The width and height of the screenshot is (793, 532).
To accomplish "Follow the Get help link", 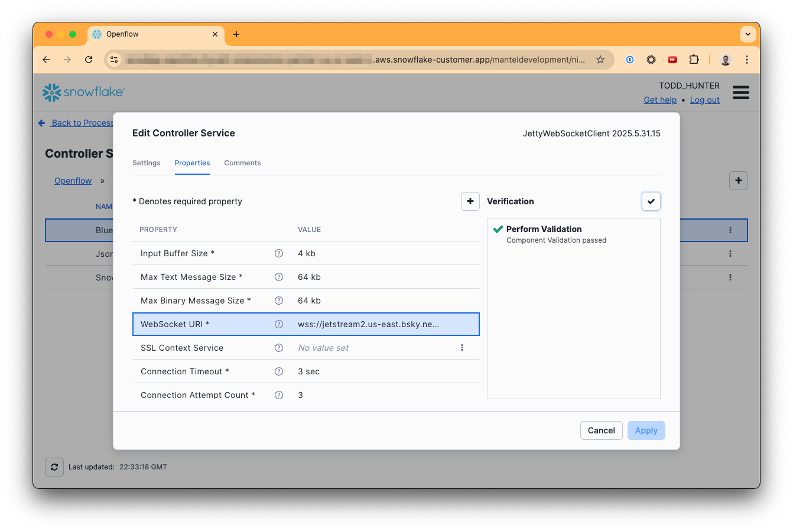I will [x=660, y=100].
